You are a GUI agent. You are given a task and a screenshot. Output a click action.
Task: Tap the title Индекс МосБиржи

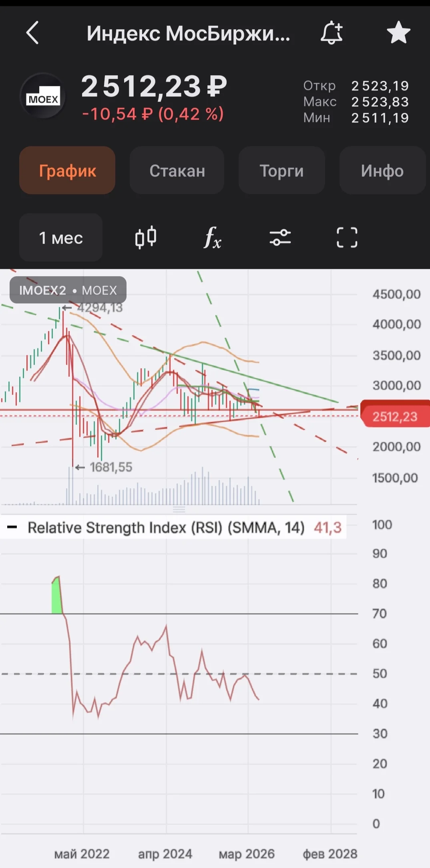(188, 33)
